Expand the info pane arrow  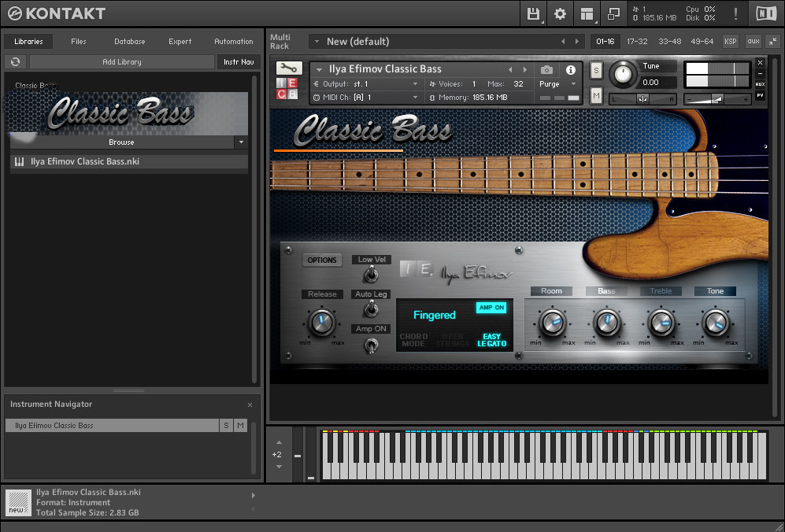(x=253, y=496)
